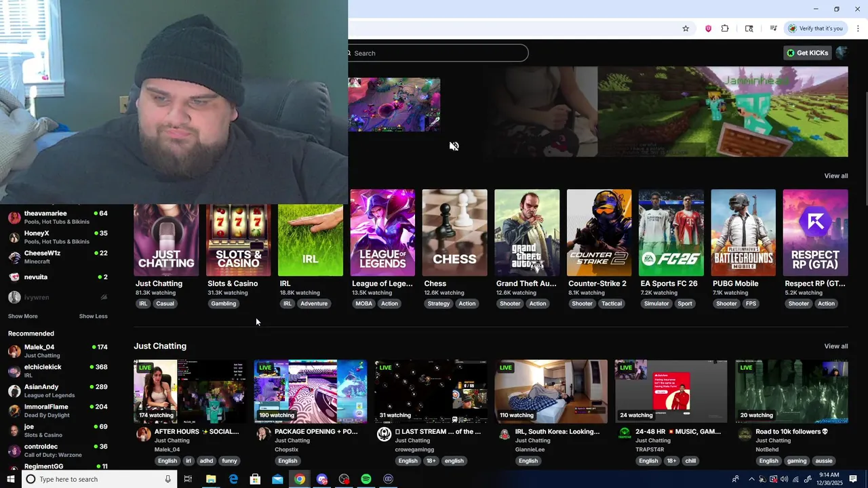The image size is (868, 488).
Task: View all Just Chatting streams
Action: 835,346
